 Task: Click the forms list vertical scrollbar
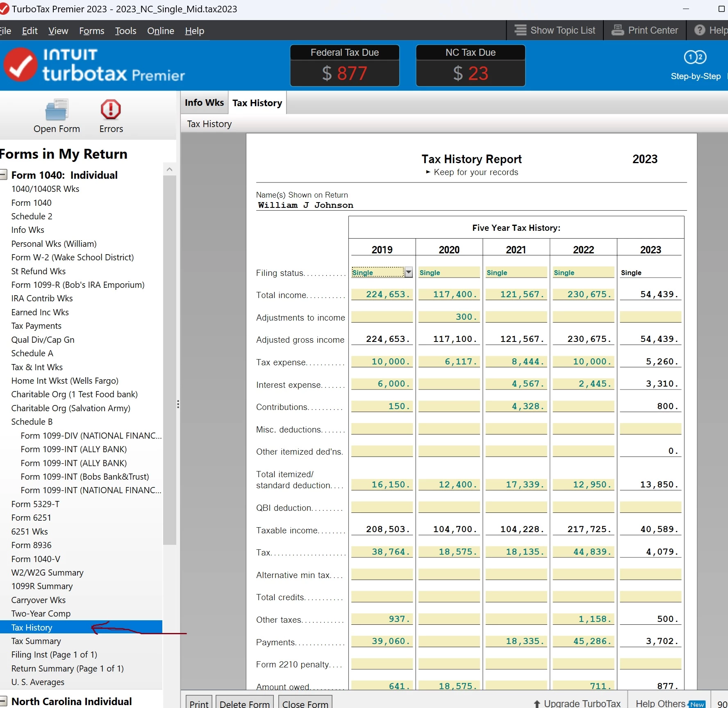(169, 360)
